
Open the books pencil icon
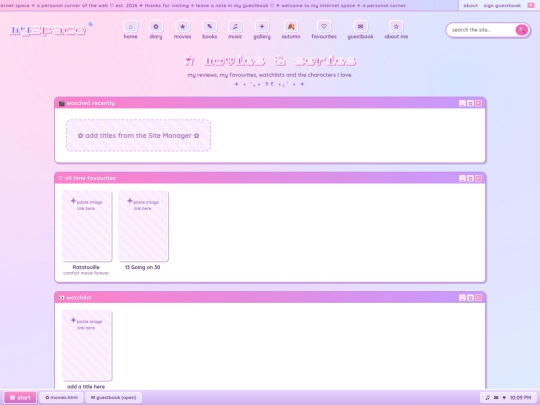209,27
